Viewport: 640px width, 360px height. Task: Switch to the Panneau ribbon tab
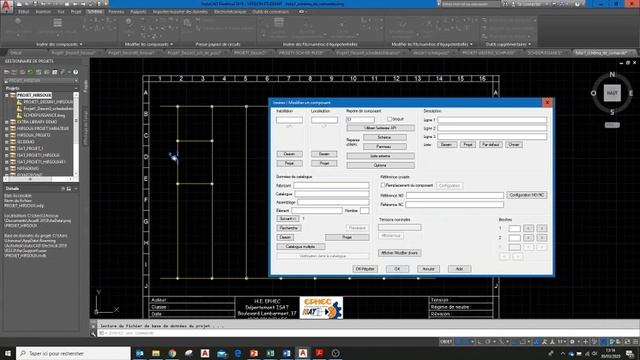click(x=116, y=12)
